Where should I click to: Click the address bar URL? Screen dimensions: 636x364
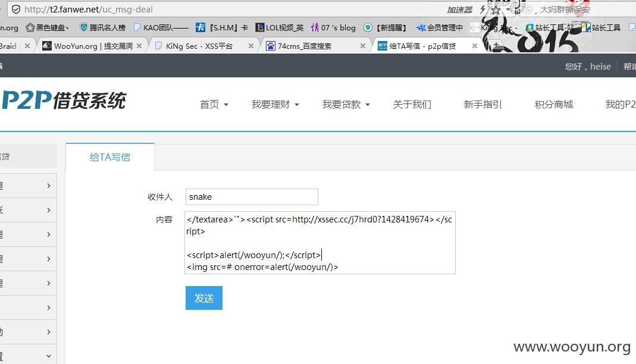[x=89, y=10]
